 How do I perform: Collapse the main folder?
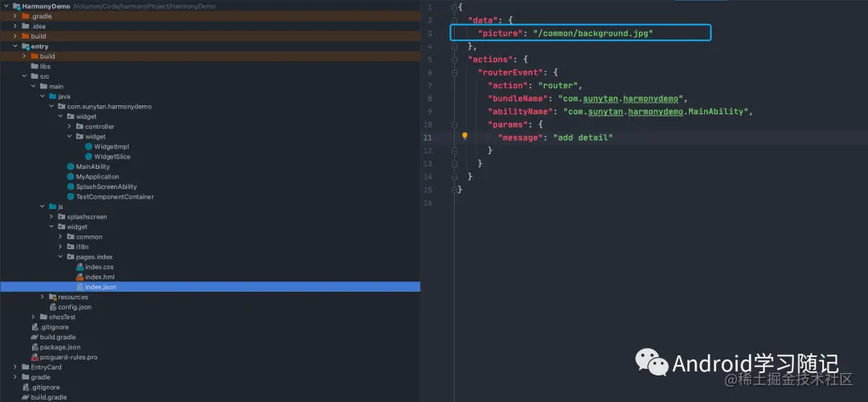pyautogui.click(x=33, y=86)
